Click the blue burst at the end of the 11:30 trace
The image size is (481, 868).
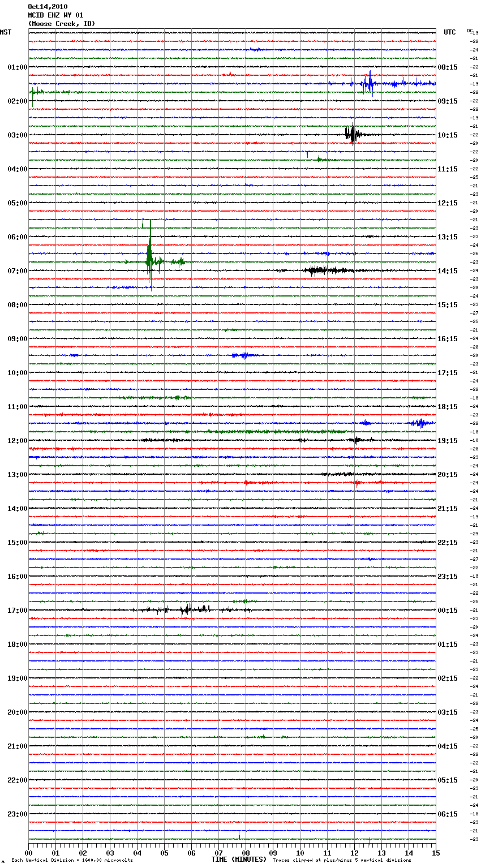[x=420, y=423]
